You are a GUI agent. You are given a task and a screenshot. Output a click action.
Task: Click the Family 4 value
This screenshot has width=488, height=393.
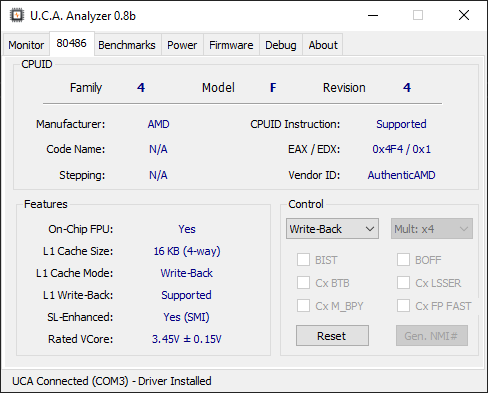pos(141,88)
